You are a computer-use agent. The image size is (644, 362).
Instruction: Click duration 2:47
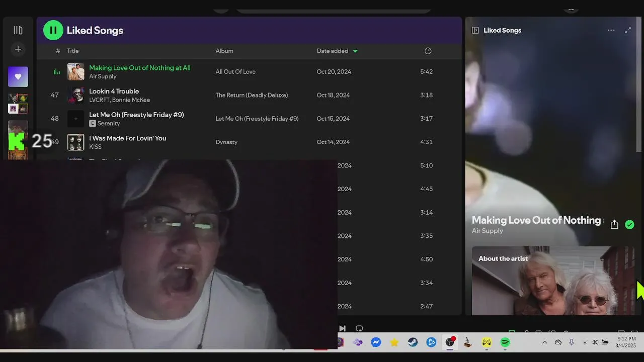point(426,306)
